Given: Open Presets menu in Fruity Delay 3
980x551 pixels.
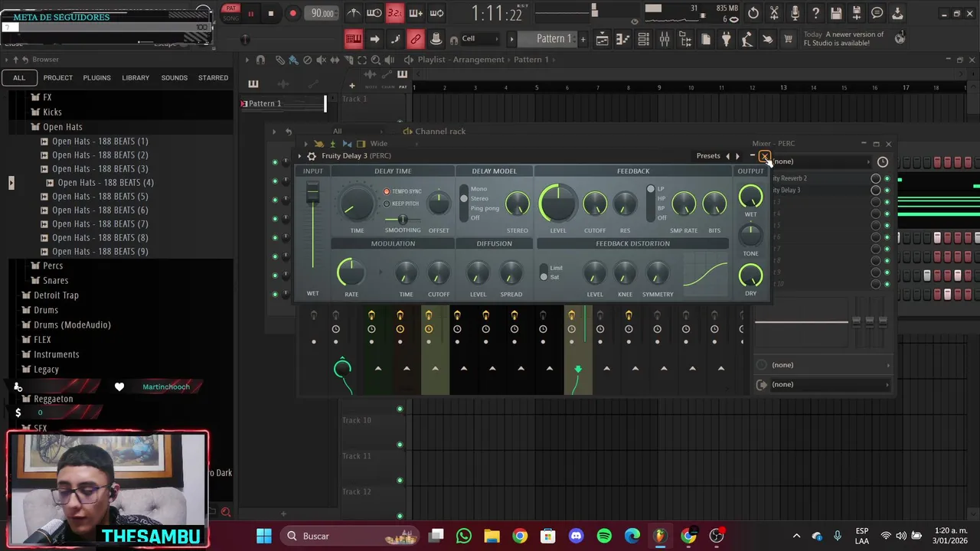Looking at the screenshot, I should (x=708, y=156).
